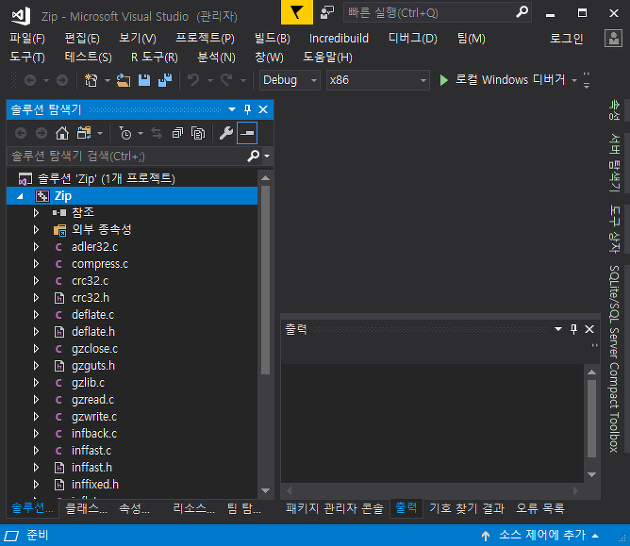The width and height of the screenshot is (630, 546).
Task: Start debugging with the green play icon
Action: coord(444,80)
